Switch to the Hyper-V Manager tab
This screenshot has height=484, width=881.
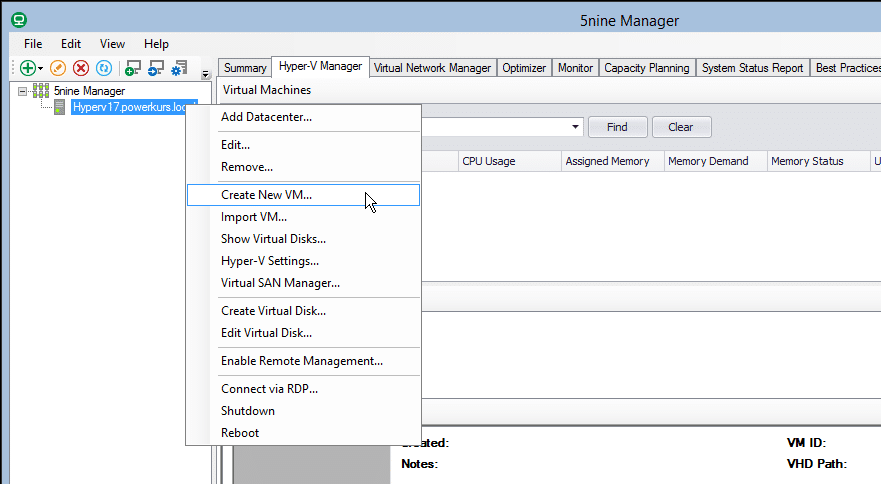[x=320, y=66]
